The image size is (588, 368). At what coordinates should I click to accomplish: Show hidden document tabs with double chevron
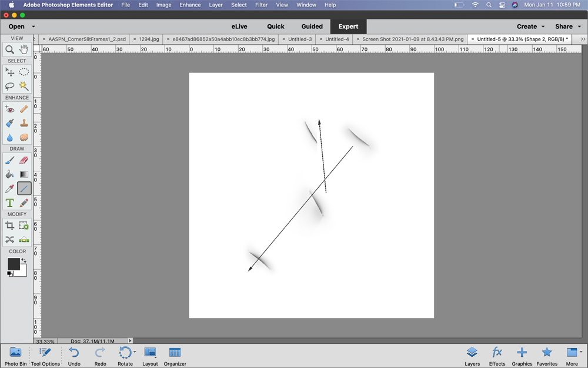click(x=583, y=39)
